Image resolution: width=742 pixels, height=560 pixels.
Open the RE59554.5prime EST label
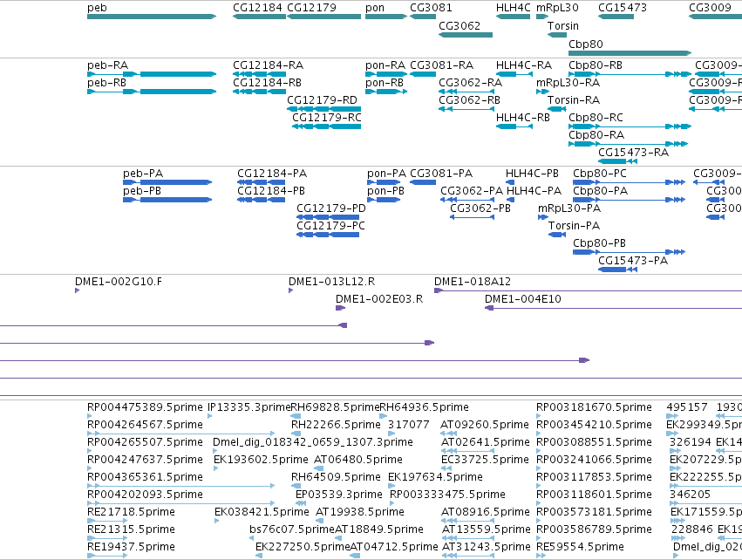click(580, 547)
